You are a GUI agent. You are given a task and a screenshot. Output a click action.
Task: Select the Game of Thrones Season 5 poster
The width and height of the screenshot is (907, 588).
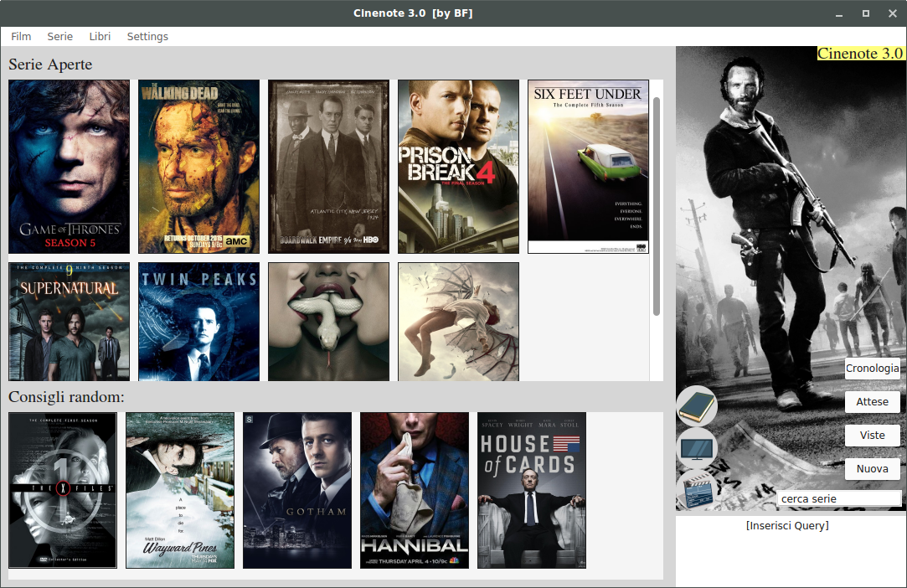point(69,167)
